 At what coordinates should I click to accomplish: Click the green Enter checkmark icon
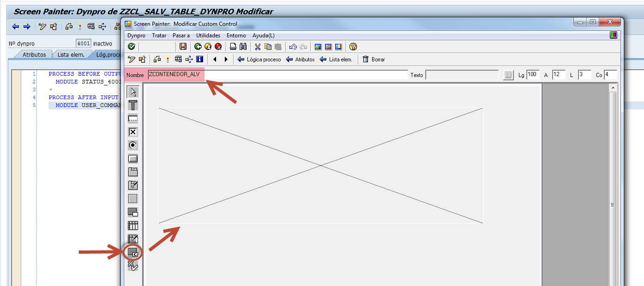(132, 47)
